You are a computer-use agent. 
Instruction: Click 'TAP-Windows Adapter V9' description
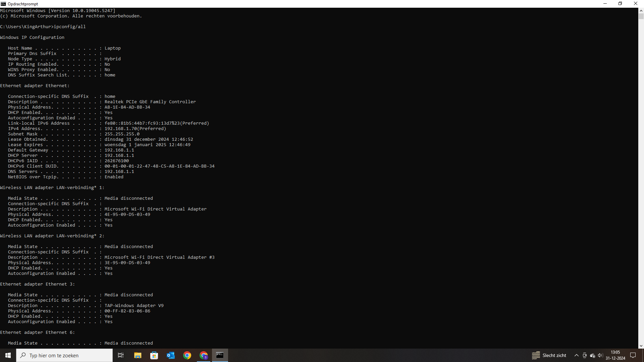pos(134,305)
